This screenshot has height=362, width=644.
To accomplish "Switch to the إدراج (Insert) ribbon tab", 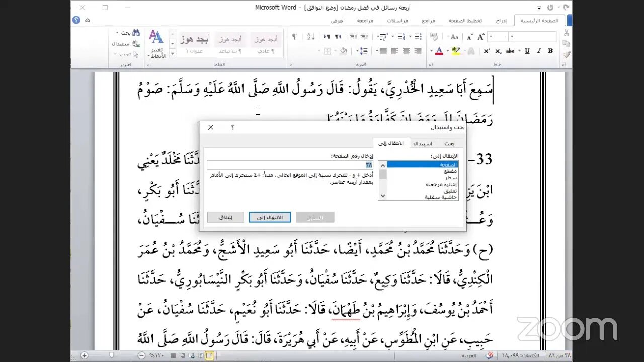I will point(501,21).
